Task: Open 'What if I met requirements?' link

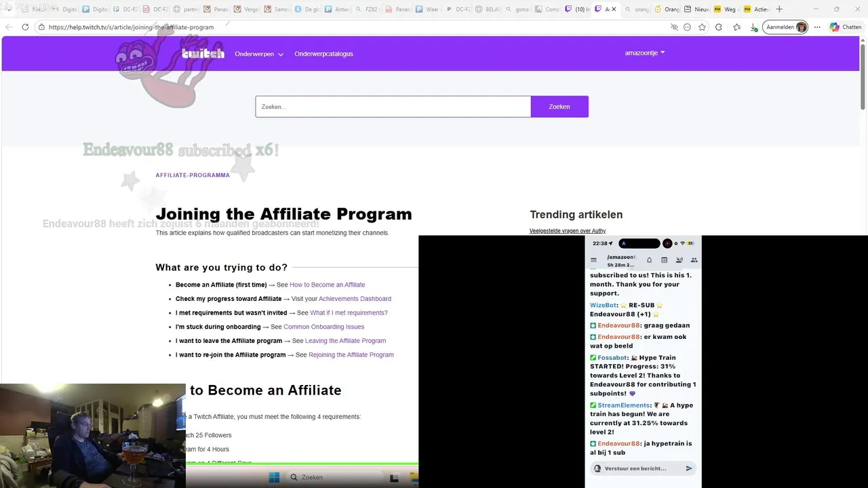Action: 349,313
